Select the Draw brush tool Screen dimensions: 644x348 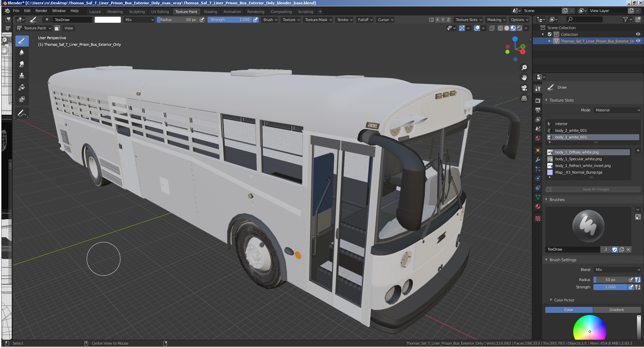pos(22,41)
